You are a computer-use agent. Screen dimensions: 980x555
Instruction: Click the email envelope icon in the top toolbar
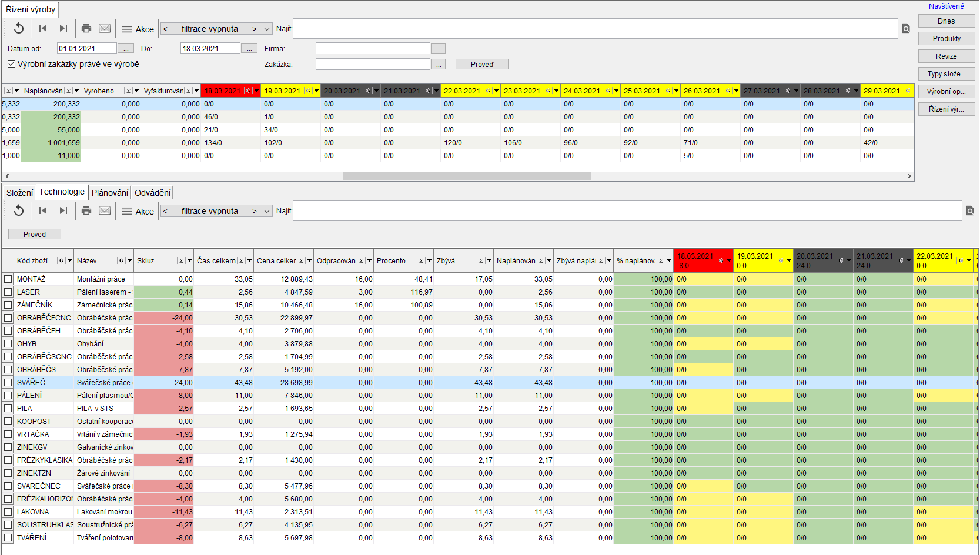(105, 28)
